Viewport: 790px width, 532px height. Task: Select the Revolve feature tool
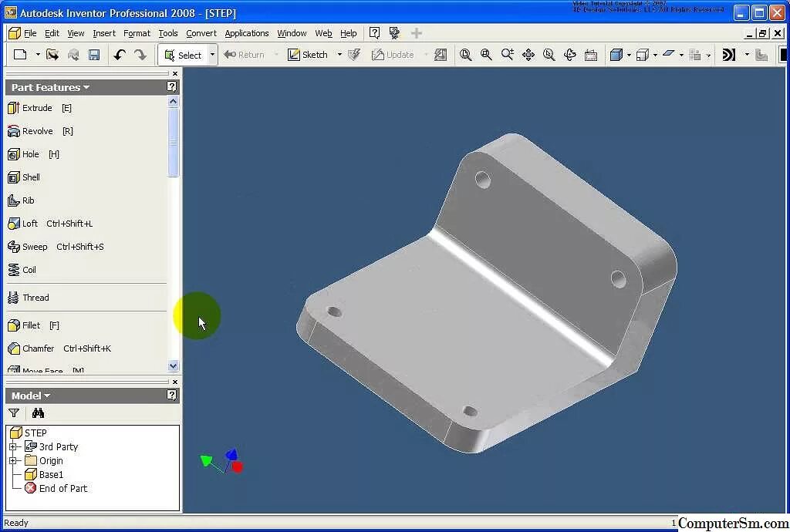35,131
